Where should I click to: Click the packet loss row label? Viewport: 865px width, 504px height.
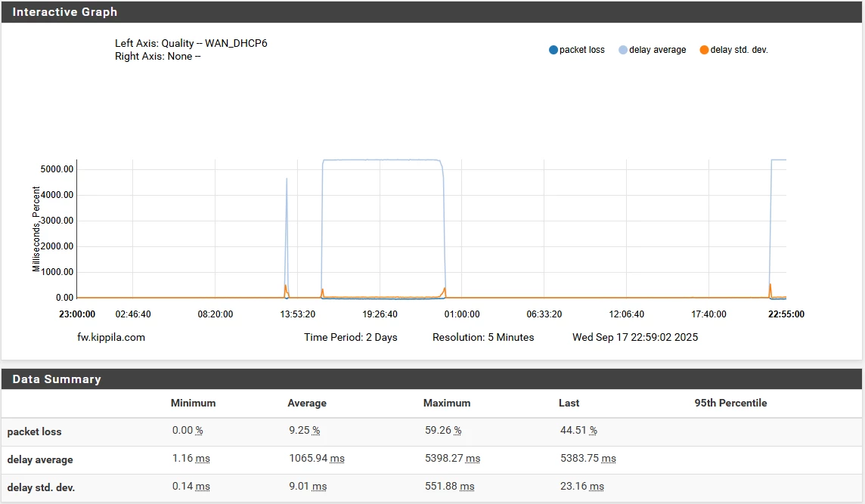(x=34, y=431)
